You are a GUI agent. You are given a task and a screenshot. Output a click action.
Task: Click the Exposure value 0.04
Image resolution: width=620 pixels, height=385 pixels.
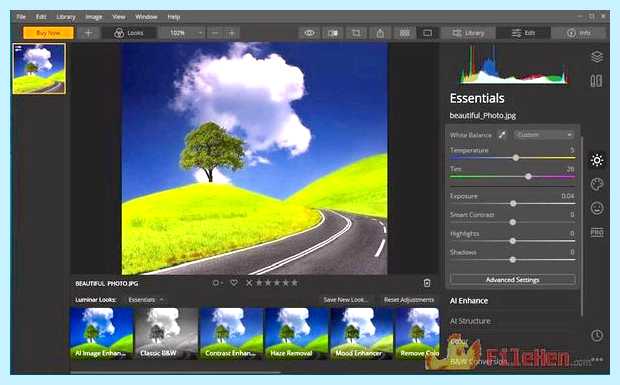click(568, 196)
